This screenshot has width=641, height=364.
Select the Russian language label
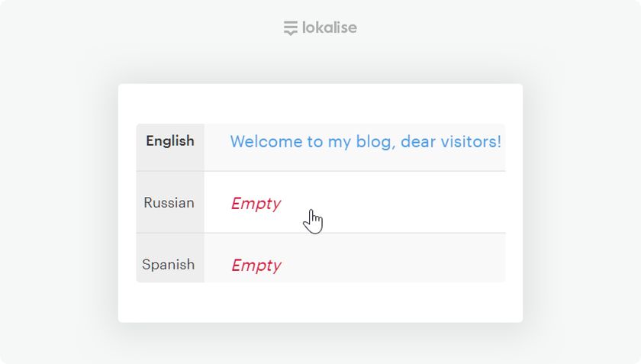(x=169, y=203)
